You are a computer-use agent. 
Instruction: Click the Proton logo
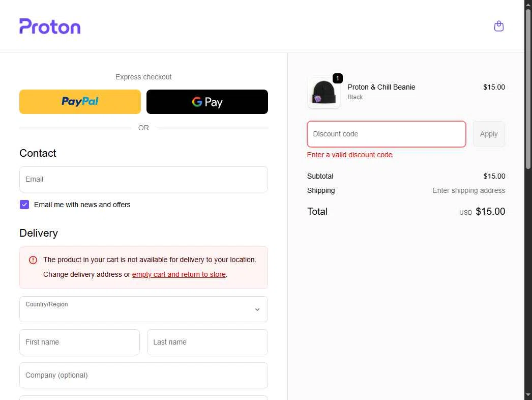coord(50,26)
